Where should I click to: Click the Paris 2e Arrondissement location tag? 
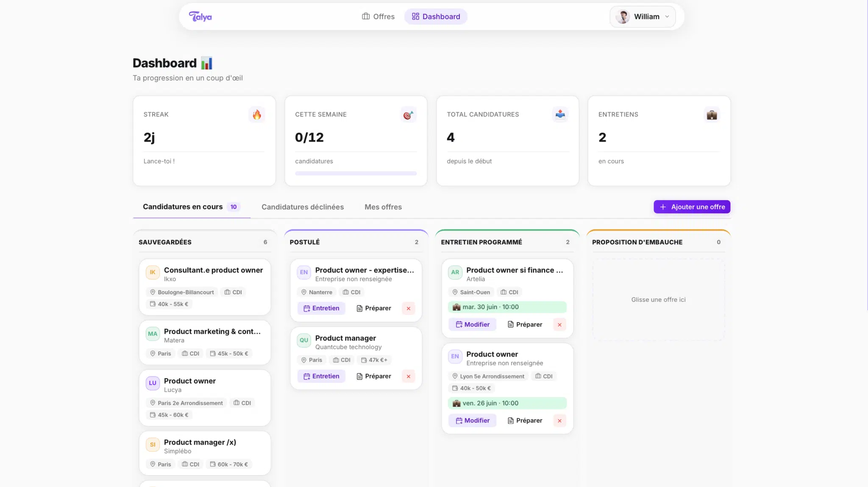coord(186,403)
